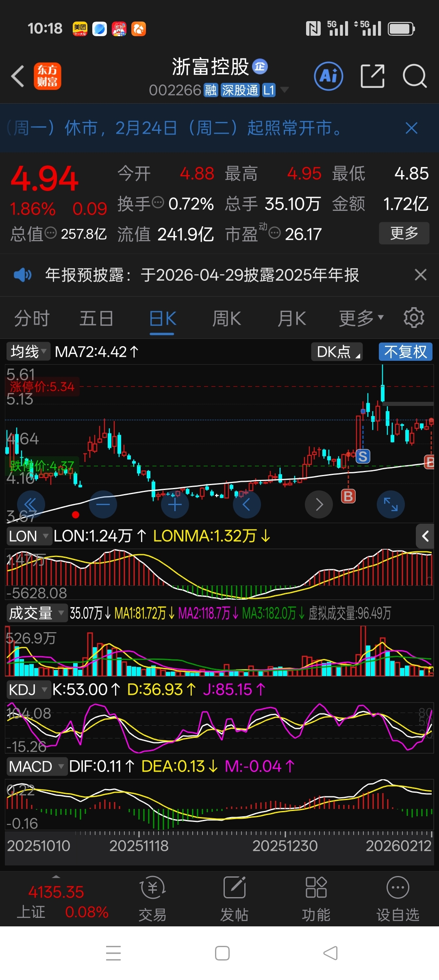Image resolution: width=439 pixels, height=980 pixels.
Task: Open the LON indicator dropdown
Action: coord(29,536)
